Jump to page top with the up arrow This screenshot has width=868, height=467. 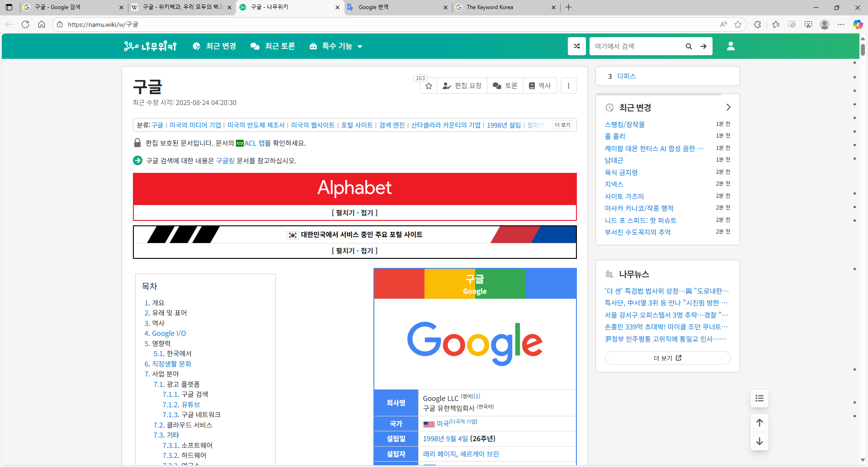[759, 423]
